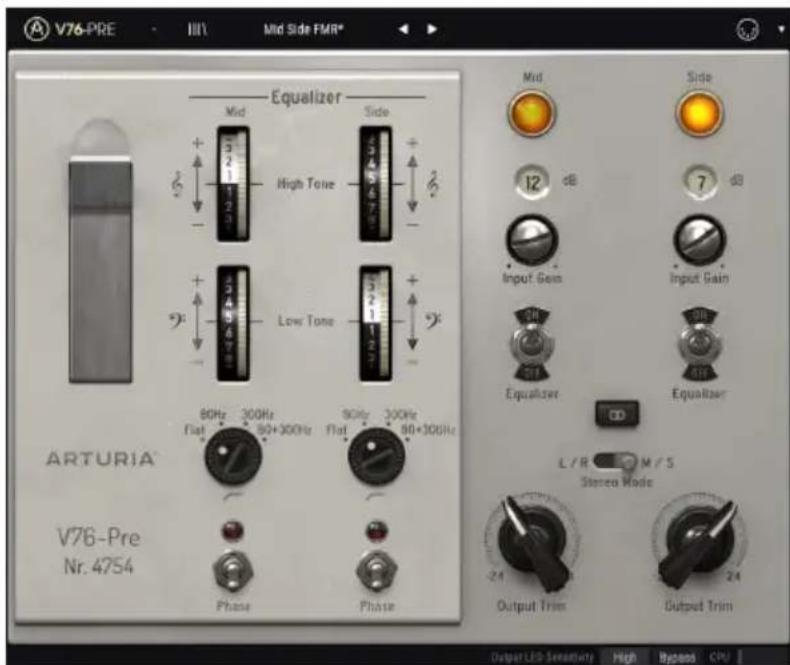
Task: Click the Side treble clef symbol
Action: [x=433, y=184]
